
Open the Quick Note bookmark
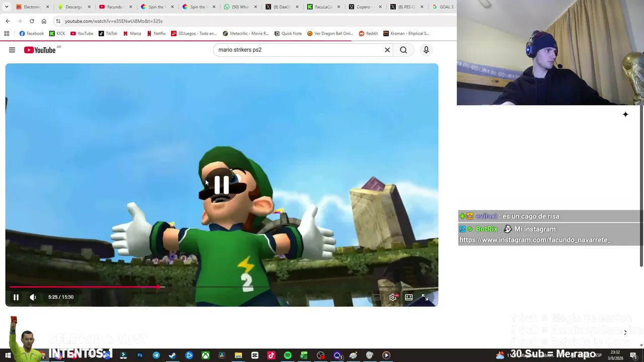pos(288,34)
